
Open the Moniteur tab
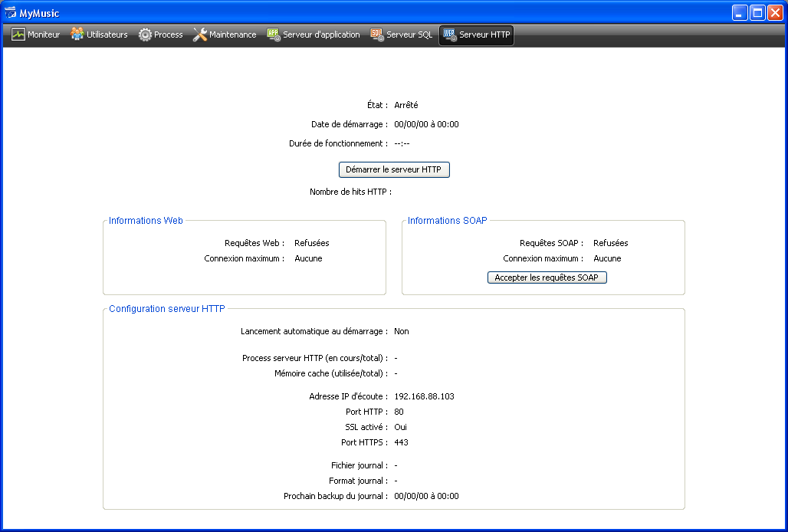click(x=36, y=34)
